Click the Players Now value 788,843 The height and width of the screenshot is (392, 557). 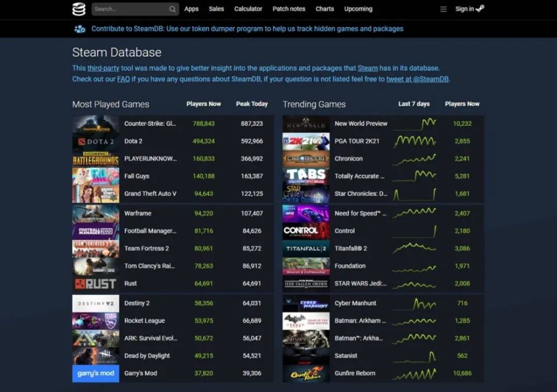pyautogui.click(x=203, y=124)
